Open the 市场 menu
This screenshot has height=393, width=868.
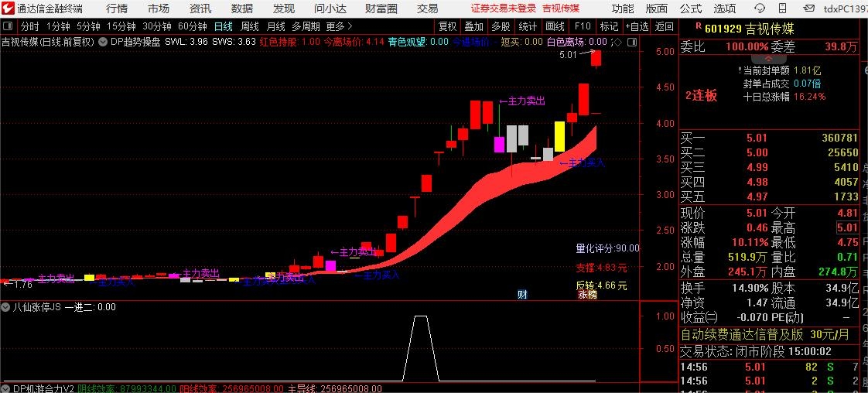159,9
